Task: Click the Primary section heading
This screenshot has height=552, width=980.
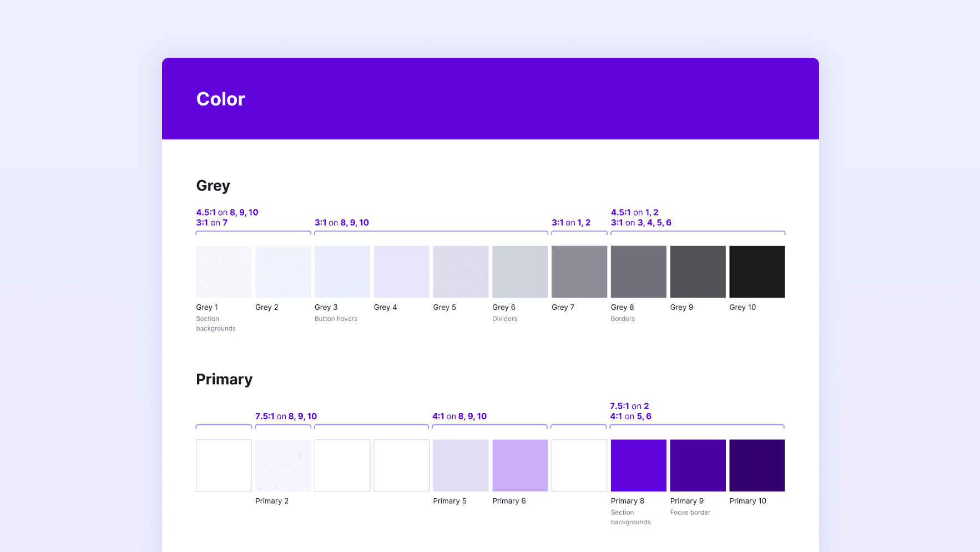Action: [x=224, y=379]
